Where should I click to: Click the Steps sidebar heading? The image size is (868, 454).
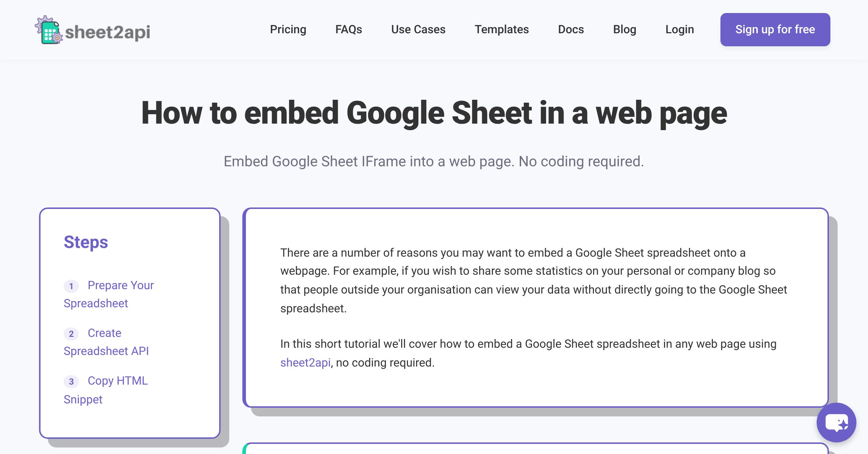[86, 242]
